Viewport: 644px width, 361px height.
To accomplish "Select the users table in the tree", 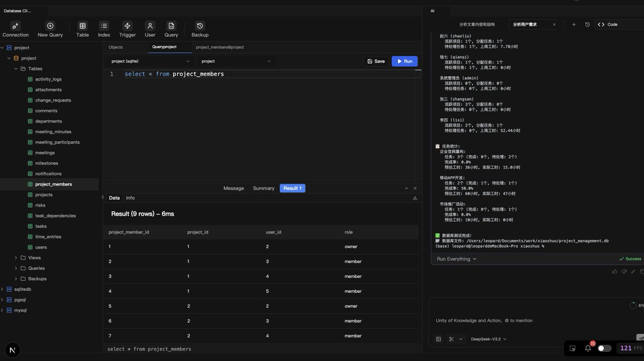I will click(x=41, y=247).
